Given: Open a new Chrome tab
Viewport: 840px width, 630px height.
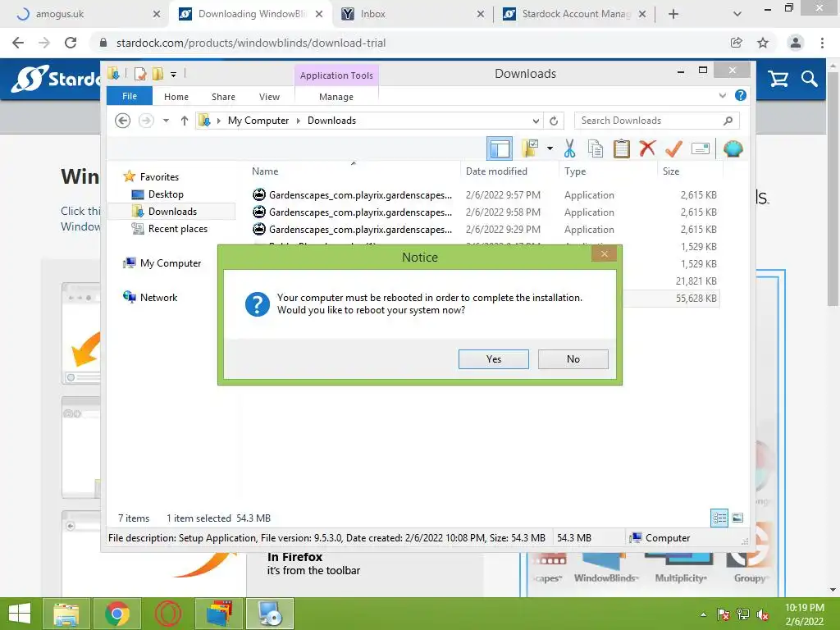Looking at the screenshot, I should [x=673, y=14].
